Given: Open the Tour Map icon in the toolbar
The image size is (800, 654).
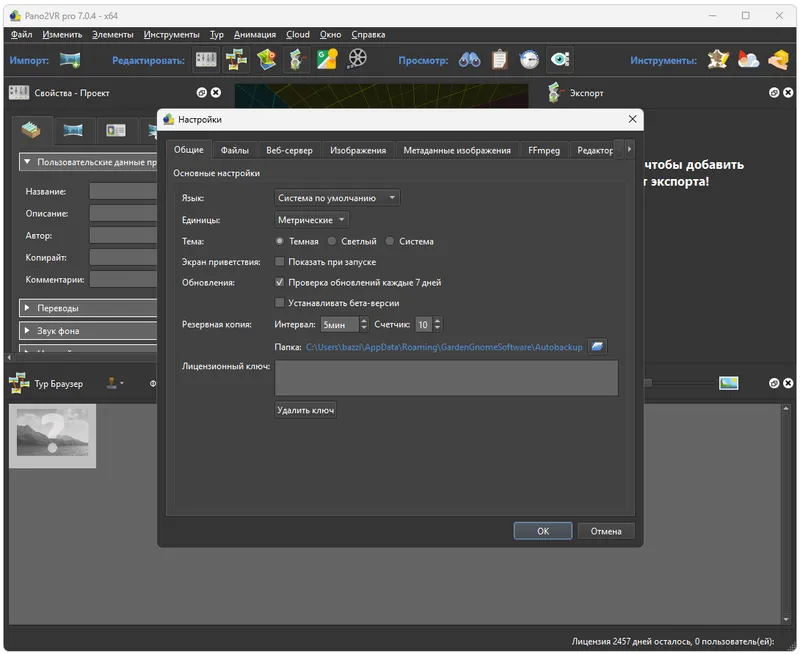Looking at the screenshot, I should pos(266,60).
